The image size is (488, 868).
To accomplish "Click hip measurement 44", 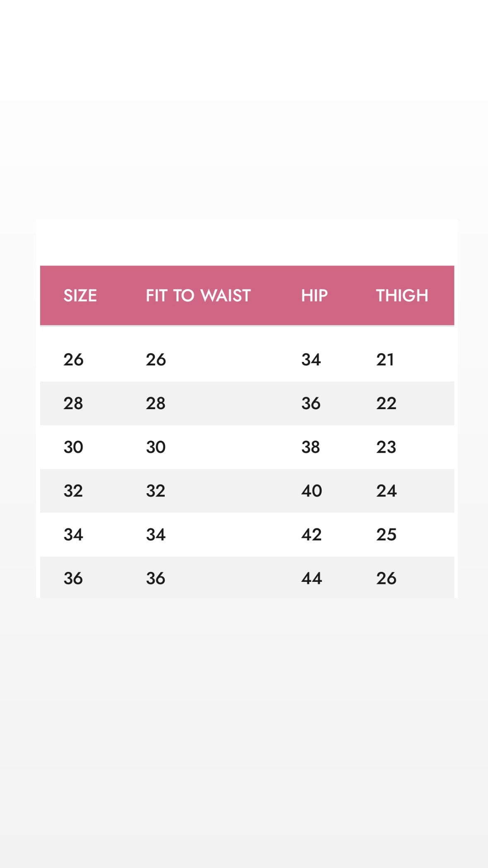I will [x=311, y=579].
